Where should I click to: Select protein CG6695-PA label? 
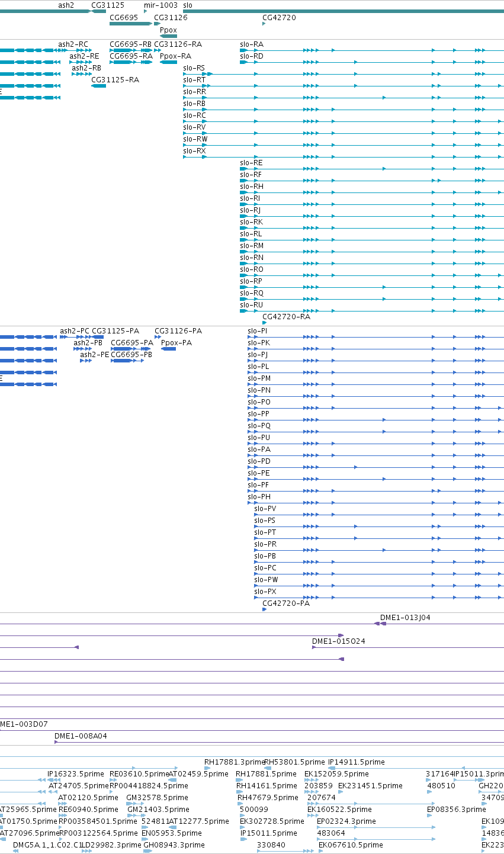tap(132, 343)
